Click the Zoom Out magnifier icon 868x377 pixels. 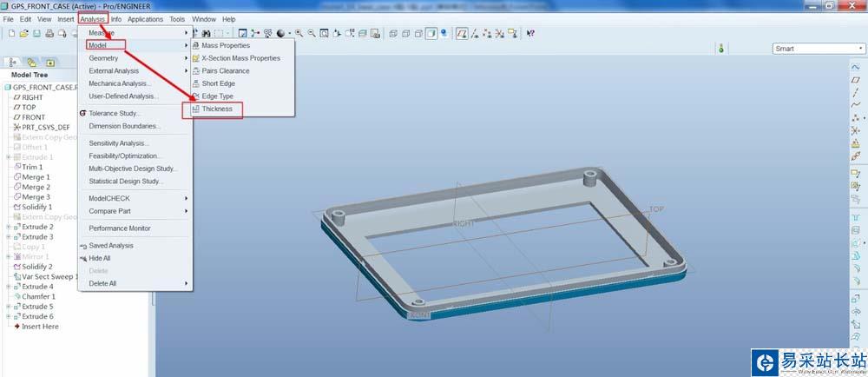tap(312, 33)
